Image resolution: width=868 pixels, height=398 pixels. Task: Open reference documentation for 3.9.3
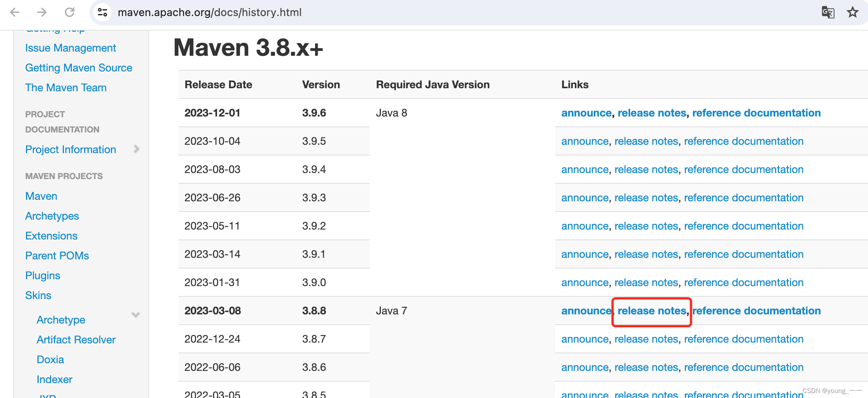coord(744,198)
